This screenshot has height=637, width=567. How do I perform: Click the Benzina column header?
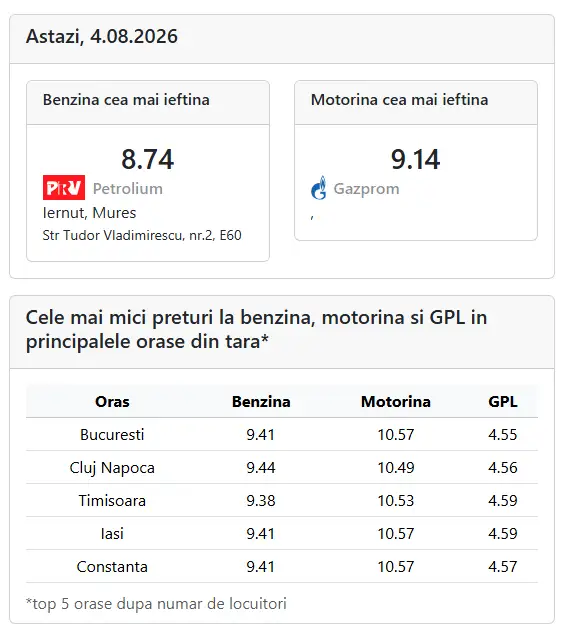pos(261,402)
